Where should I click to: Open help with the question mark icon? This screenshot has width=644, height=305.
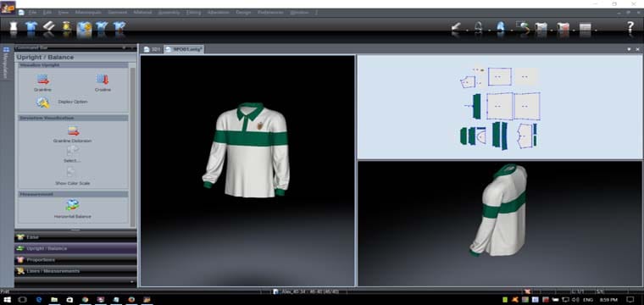coord(630,27)
